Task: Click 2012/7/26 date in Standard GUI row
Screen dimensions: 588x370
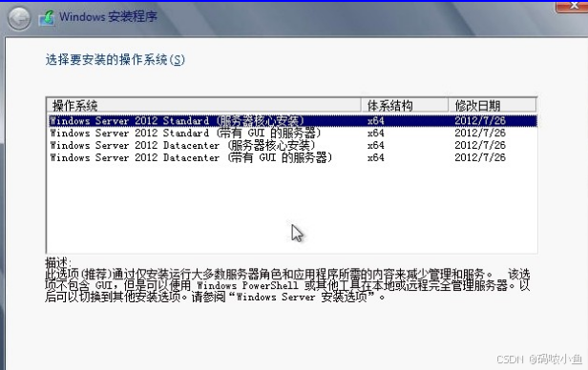Action: point(480,133)
